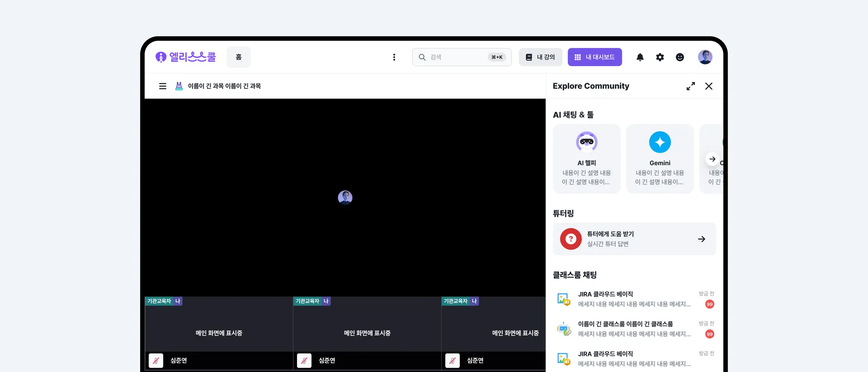Toggle the hamburger sidebar menu
Image resolution: width=868 pixels, height=372 pixels.
163,86
